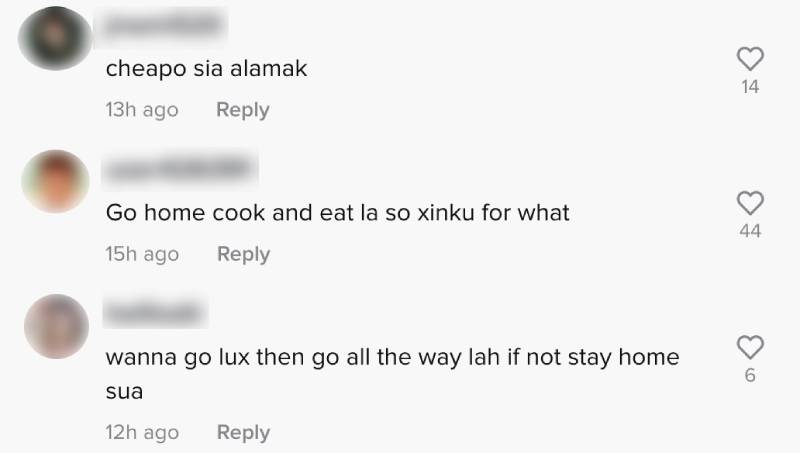The width and height of the screenshot is (800, 453).
Task: Tap heart on "Go home cook" comment
Action: 750,203
